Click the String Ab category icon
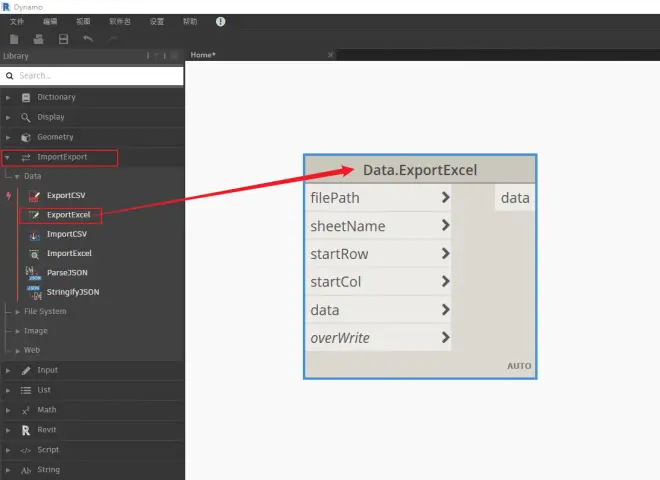Image resolution: width=660 pixels, height=480 pixels. (x=26, y=470)
